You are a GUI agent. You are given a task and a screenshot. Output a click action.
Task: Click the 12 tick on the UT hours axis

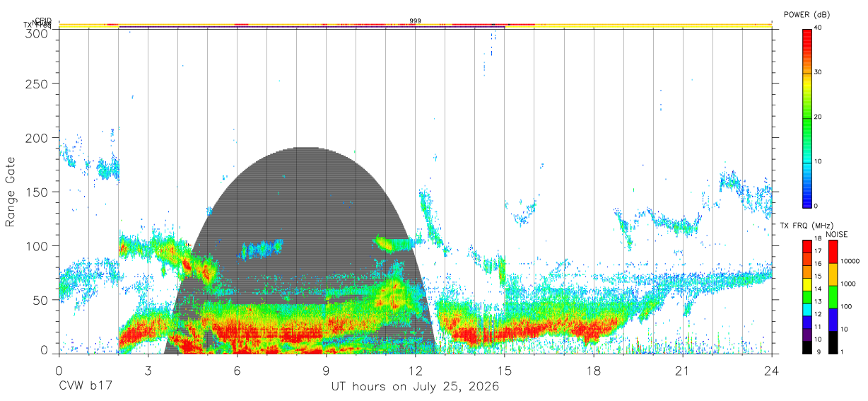point(415,370)
